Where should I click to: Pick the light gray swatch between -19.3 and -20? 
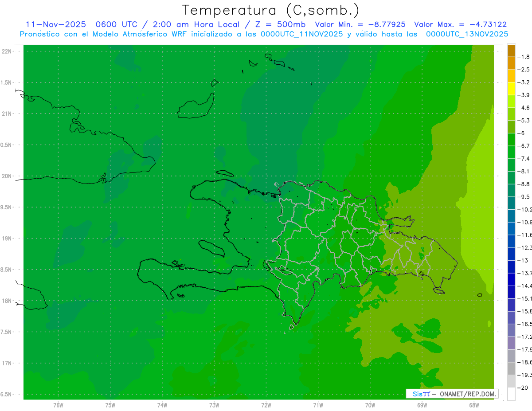511,381
